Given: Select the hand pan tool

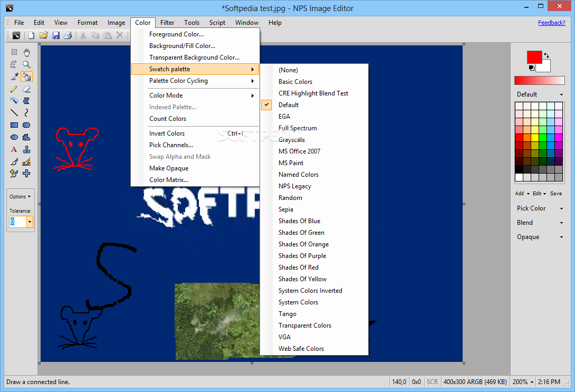Looking at the screenshot, I should click(x=26, y=52).
